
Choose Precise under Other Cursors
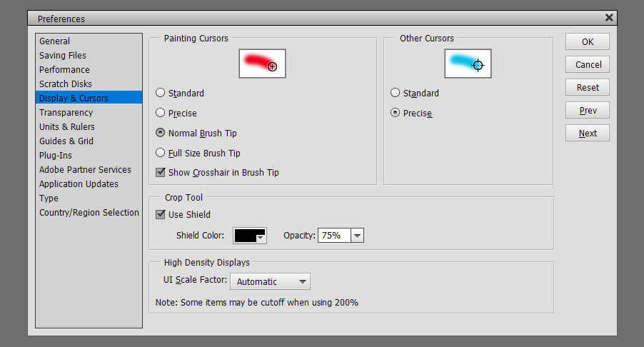tap(395, 113)
